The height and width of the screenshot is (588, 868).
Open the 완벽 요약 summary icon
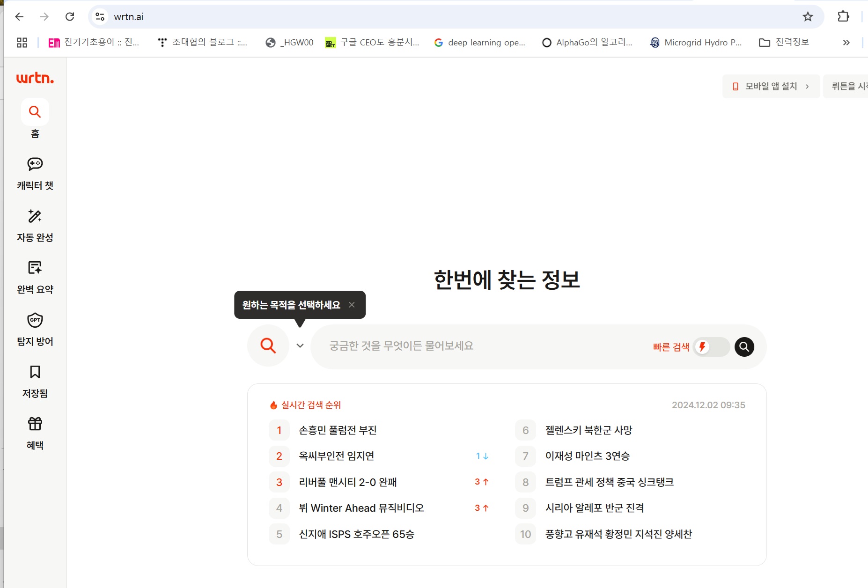35,268
